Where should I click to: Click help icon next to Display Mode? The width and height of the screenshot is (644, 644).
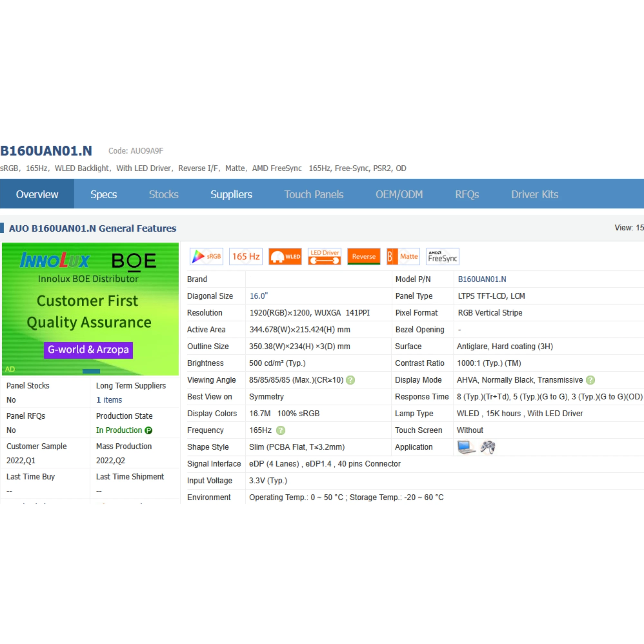click(590, 380)
